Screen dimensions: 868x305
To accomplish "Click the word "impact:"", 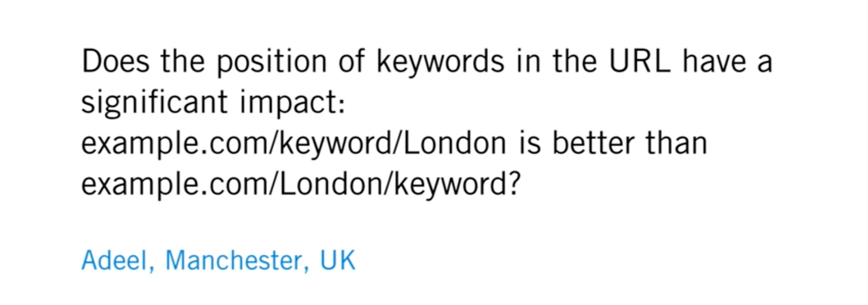I will (x=292, y=103).
